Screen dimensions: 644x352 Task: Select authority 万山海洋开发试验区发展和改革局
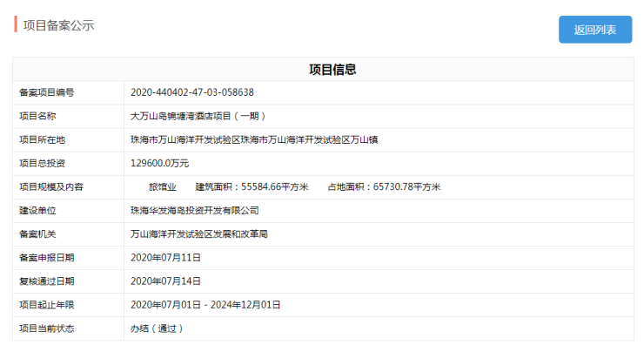click(199, 234)
